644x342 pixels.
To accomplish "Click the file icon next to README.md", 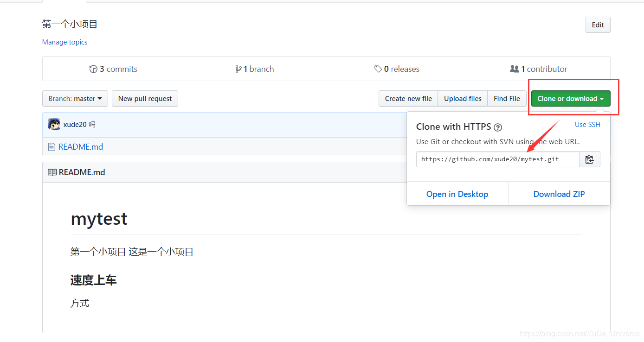I will pyautogui.click(x=52, y=147).
